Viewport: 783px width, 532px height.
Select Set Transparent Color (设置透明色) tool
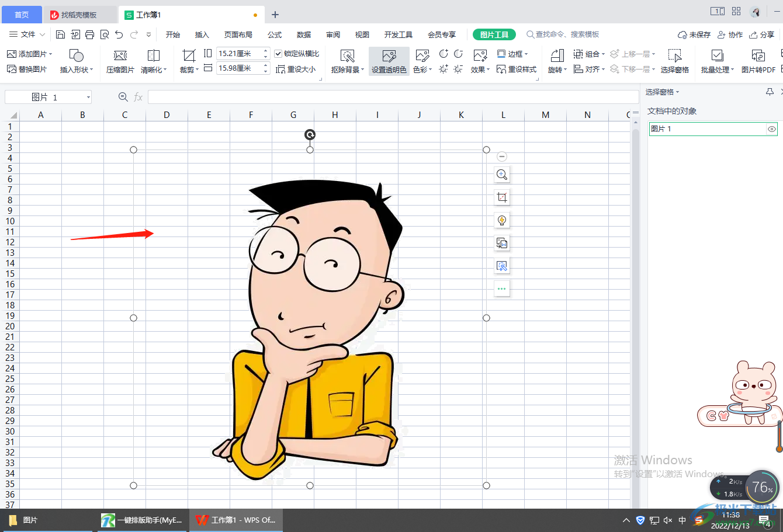click(x=389, y=61)
